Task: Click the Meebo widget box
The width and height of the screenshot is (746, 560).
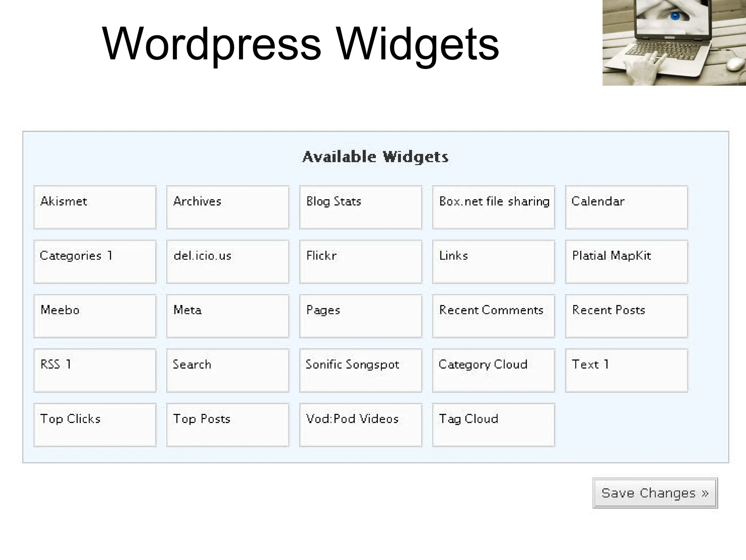Action: pyautogui.click(x=95, y=316)
